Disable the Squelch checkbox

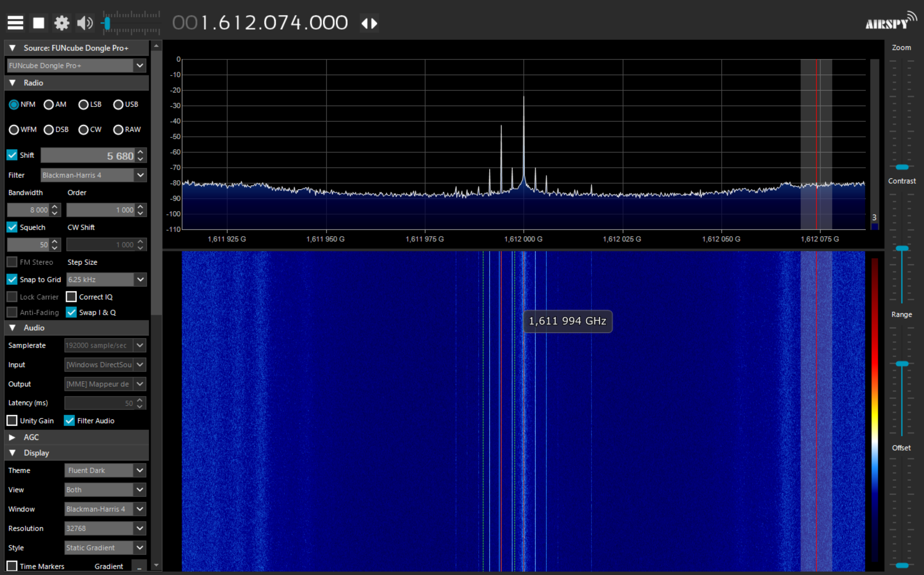tap(12, 227)
